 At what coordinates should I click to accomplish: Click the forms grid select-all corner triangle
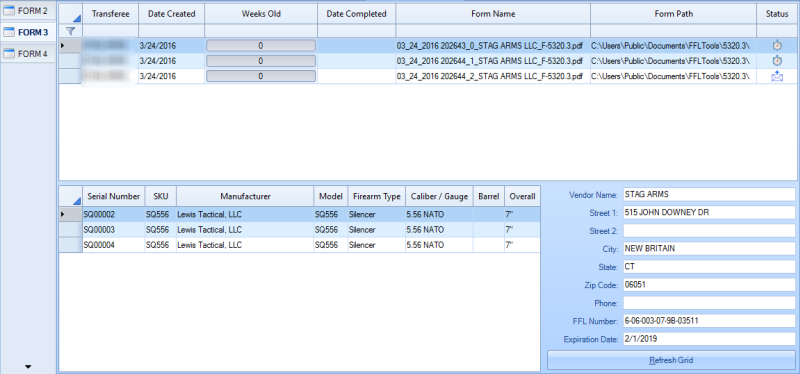click(x=77, y=19)
